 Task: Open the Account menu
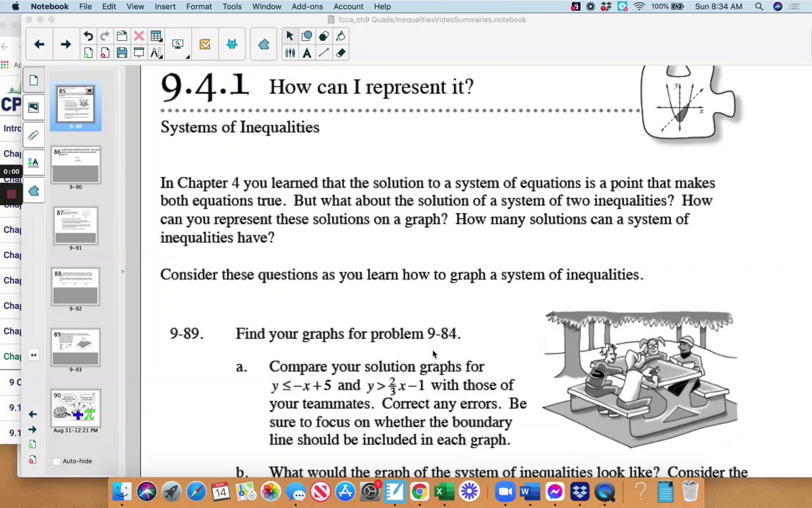348,6
